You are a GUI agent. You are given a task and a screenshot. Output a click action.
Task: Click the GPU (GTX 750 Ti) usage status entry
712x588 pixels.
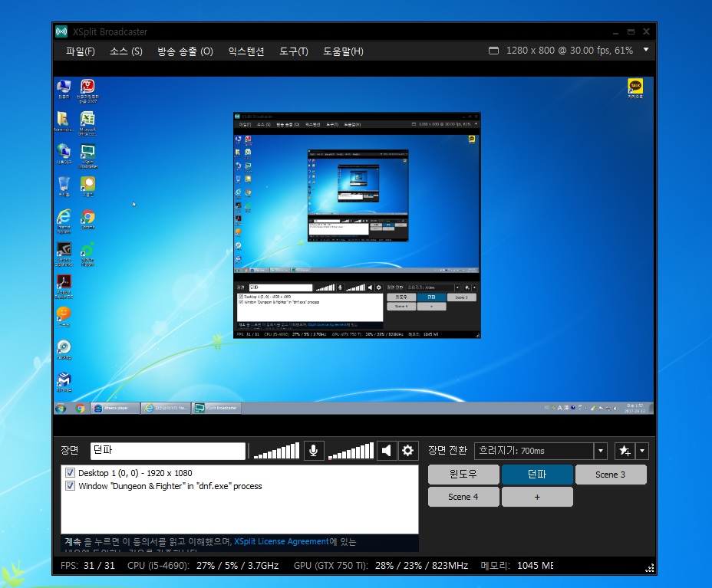[381, 566]
